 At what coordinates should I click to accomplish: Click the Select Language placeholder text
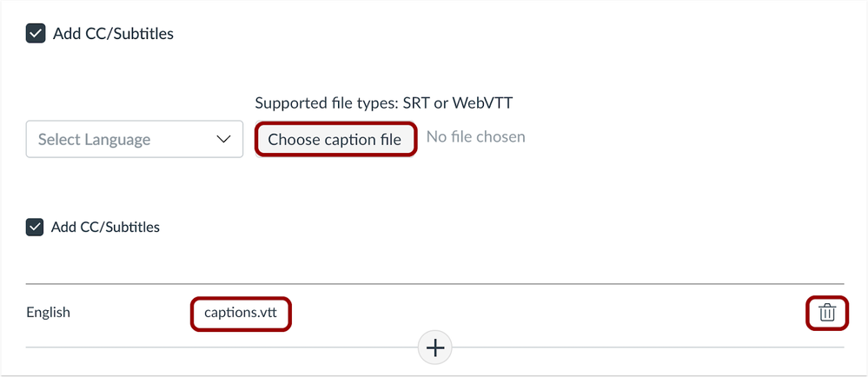(x=94, y=139)
